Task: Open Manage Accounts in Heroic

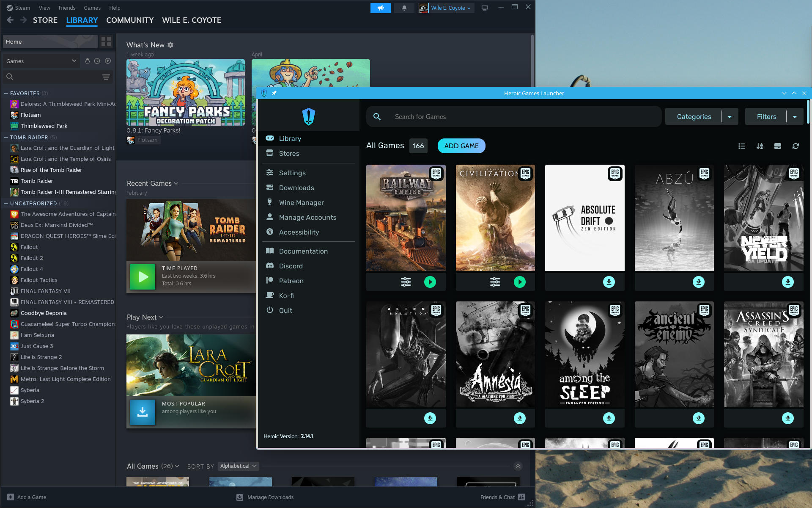Action: (x=309, y=217)
